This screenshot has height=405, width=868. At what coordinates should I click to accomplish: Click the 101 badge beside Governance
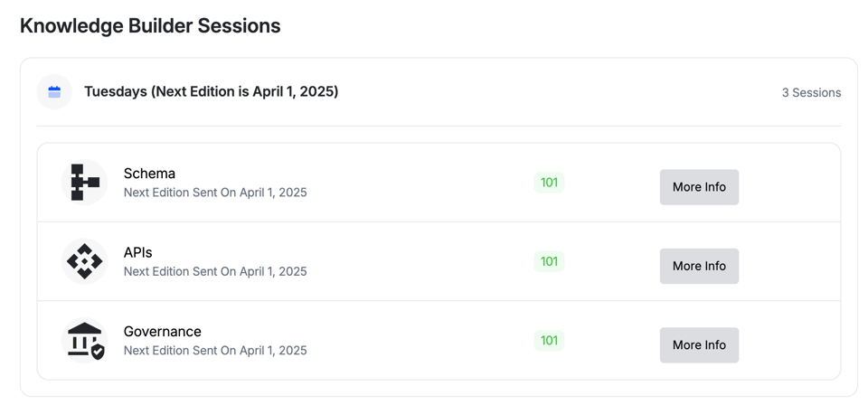(x=549, y=341)
